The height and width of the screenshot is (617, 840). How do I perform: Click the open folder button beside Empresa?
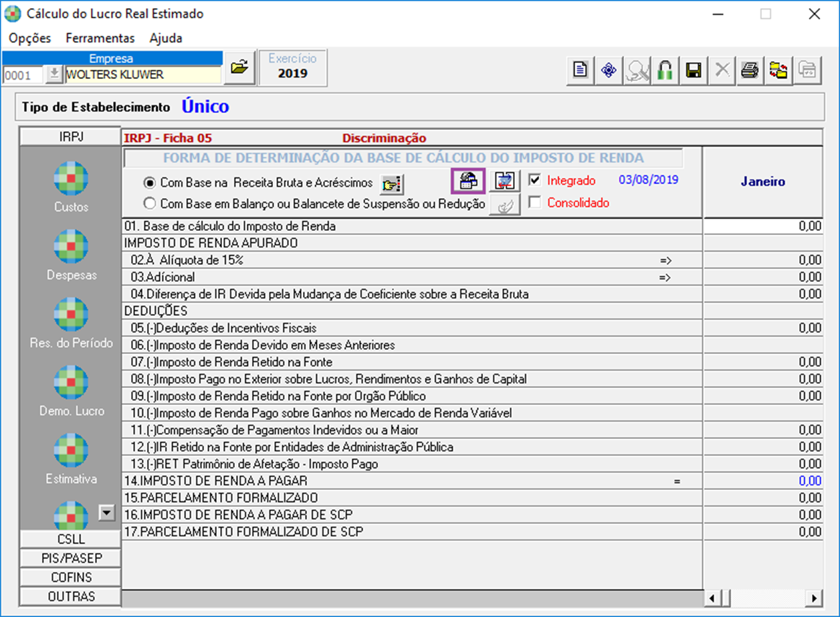pos(239,68)
